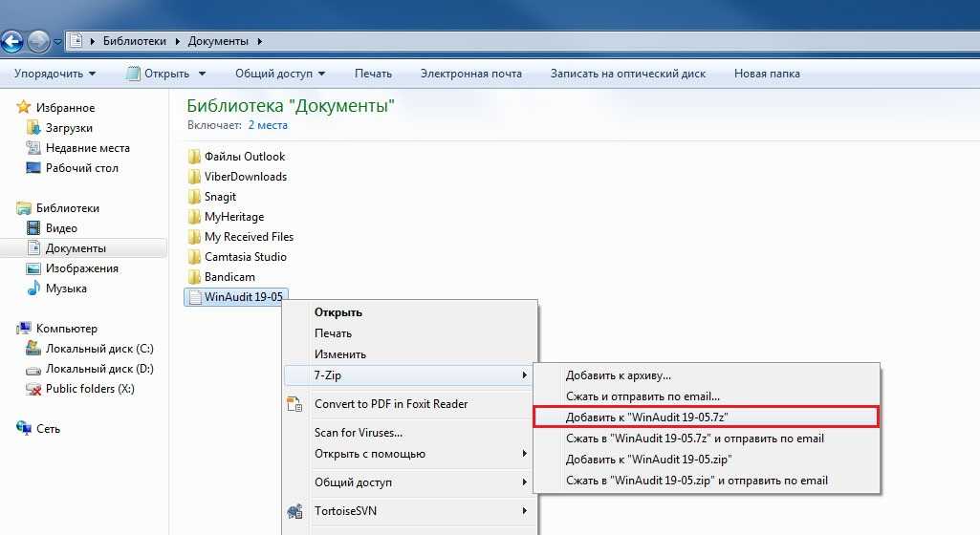Screen dimensions: 980x535
Task: Select Сеть in the navigation pane
Action: pos(48,429)
